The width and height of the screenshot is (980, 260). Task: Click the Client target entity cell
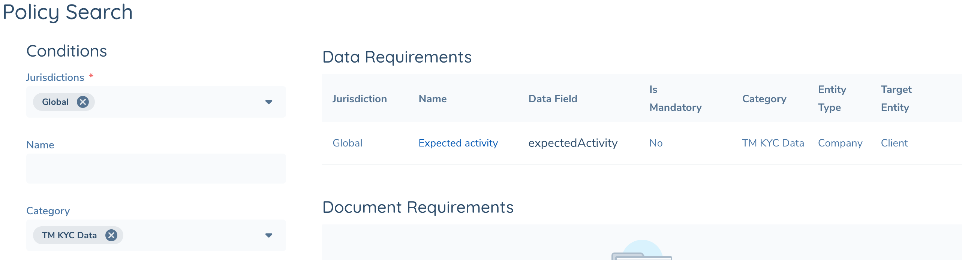894,143
